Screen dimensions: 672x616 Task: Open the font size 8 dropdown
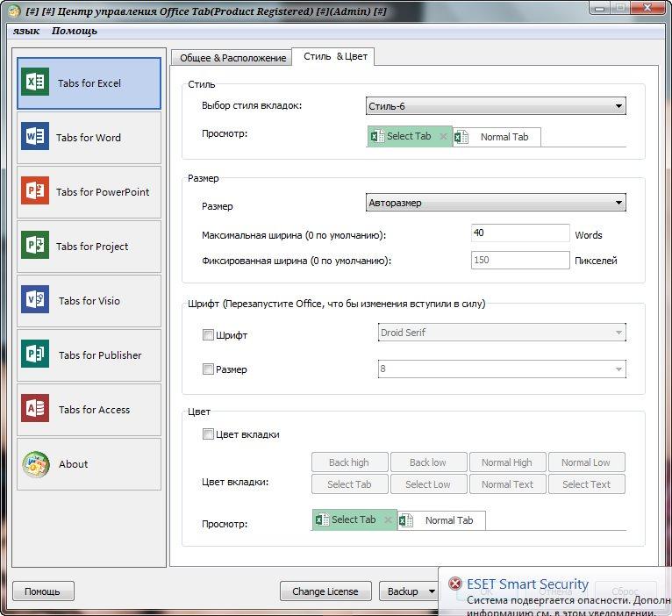coord(502,369)
